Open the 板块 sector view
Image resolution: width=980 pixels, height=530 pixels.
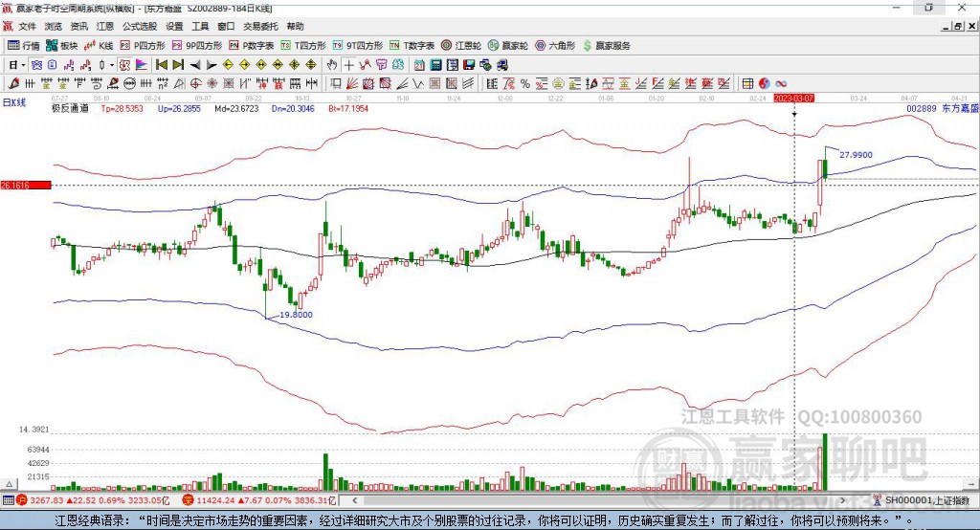(62, 46)
